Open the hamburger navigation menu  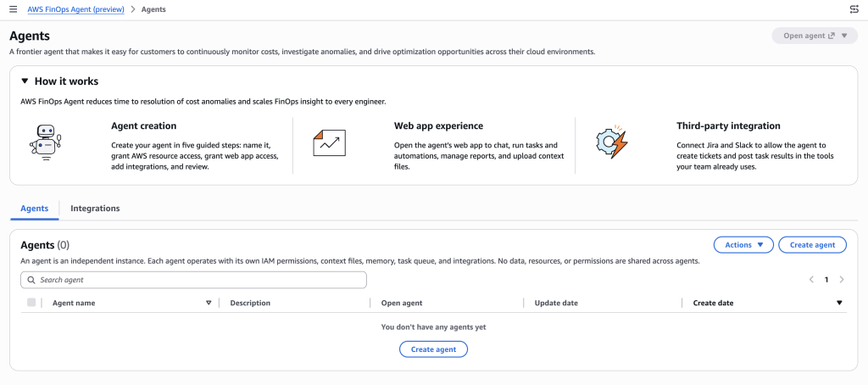(14, 9)
